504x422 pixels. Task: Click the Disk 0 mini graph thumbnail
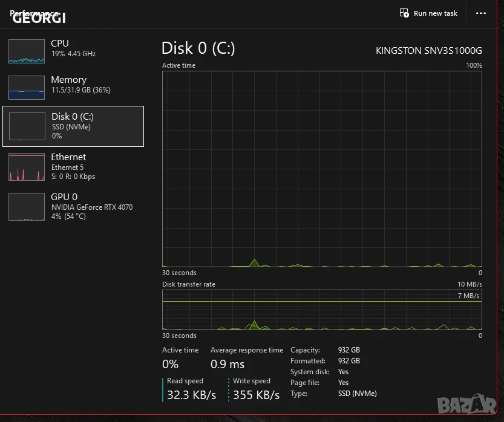click(27, 126)
